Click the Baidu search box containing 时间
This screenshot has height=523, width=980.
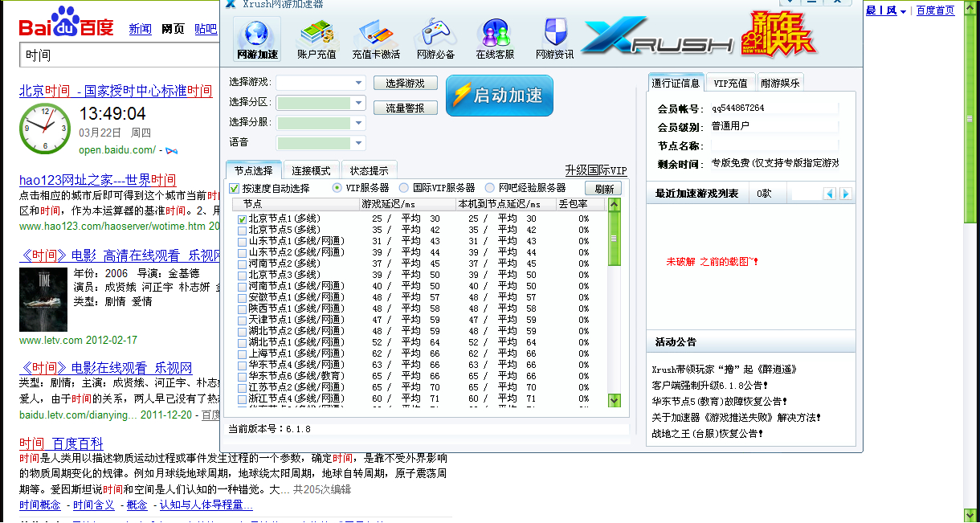[x=119, y=55]
